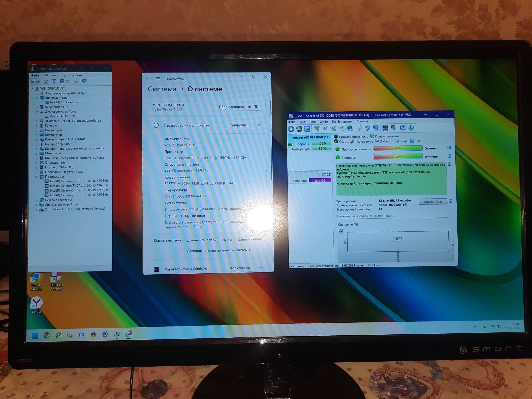
Task: Click the question mark help toolbar icon
Action: (x=403, y=128)
